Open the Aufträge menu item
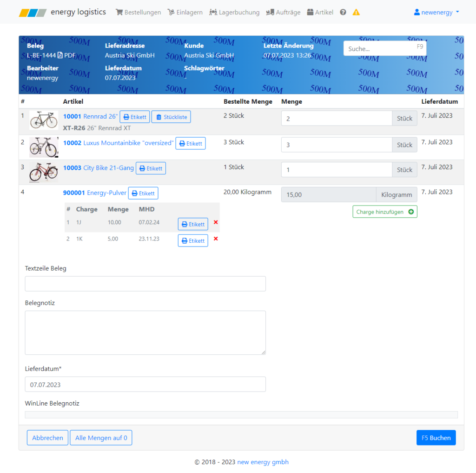 click(283, 13)
